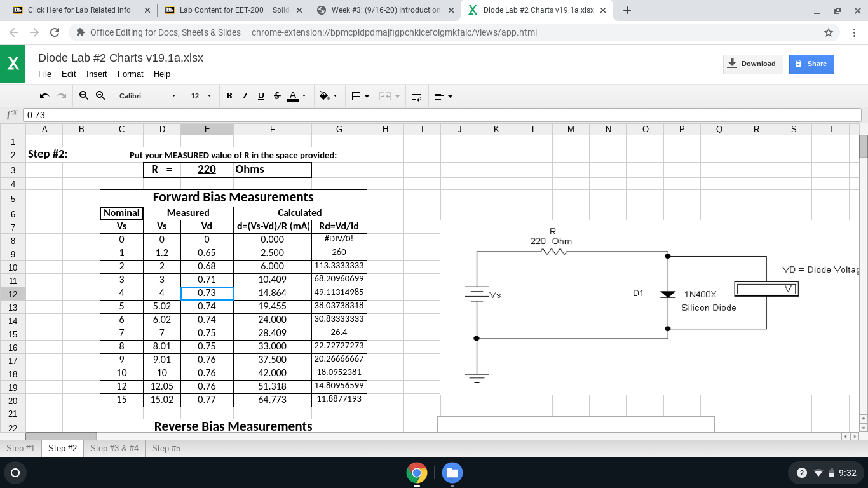Select cell with R value 220

point(207,170)
